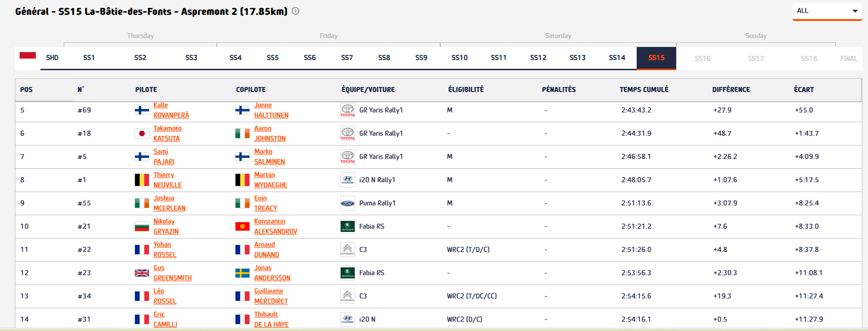Click the POS column header
This screenshot has height=331, width=868.
click(27, 90)
